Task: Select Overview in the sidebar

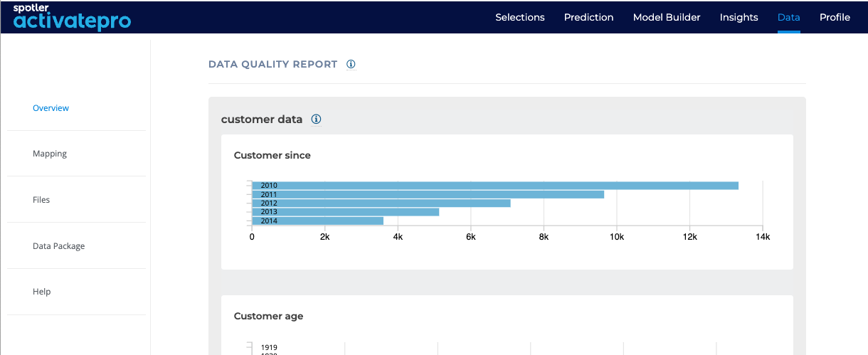Action: (51, 108)
